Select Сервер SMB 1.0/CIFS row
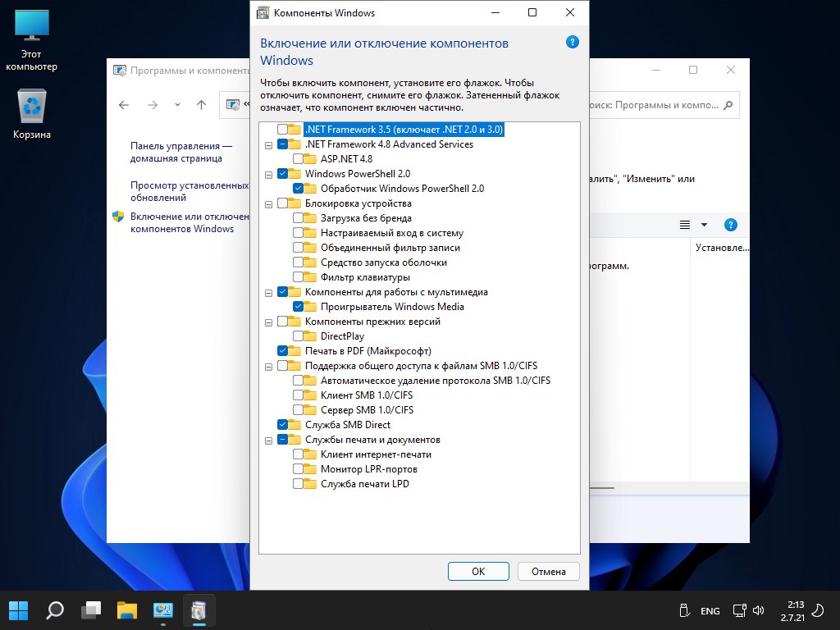840x630 pixels. [x=367, y=410]
